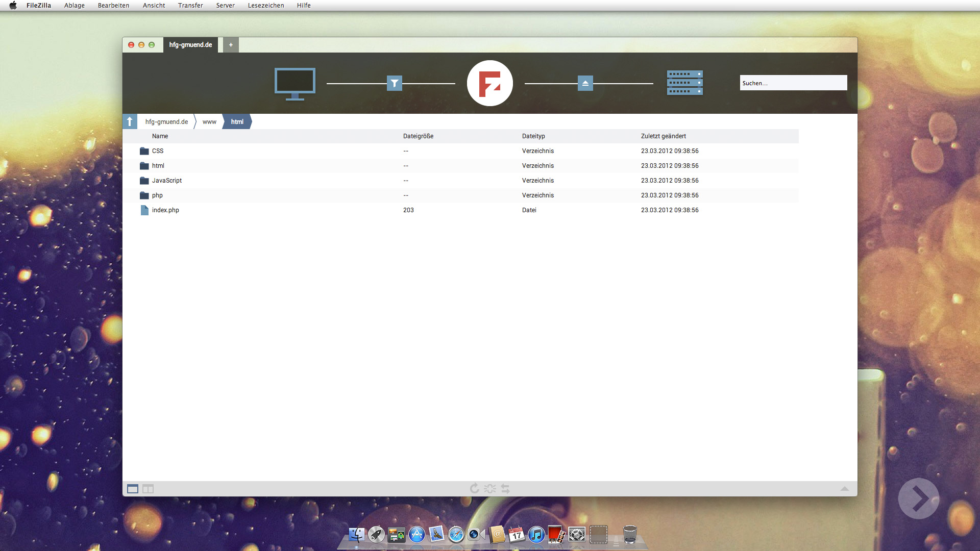
Task: Collapse the window panel using the bottom-right arrow
Action: point(845,488)
